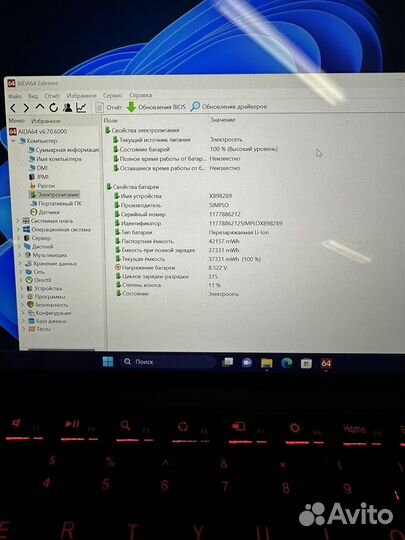Open the Избранное menu
The height and width of the screenshot is (540, 405).
82,95
